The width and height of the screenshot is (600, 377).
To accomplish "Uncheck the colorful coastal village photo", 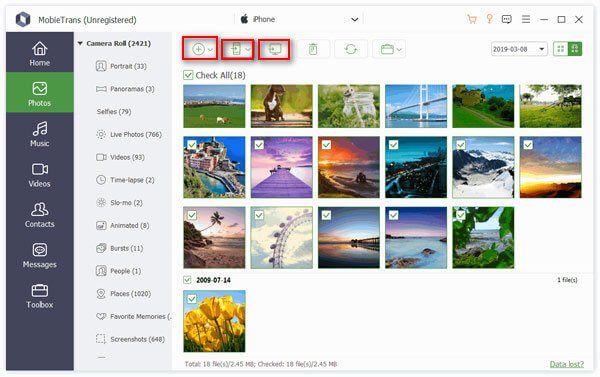I will coord(192,145).
